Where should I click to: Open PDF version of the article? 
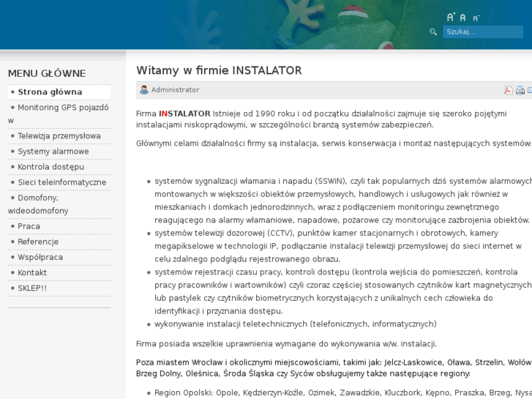pyautogui.click(x=508, y=90)
